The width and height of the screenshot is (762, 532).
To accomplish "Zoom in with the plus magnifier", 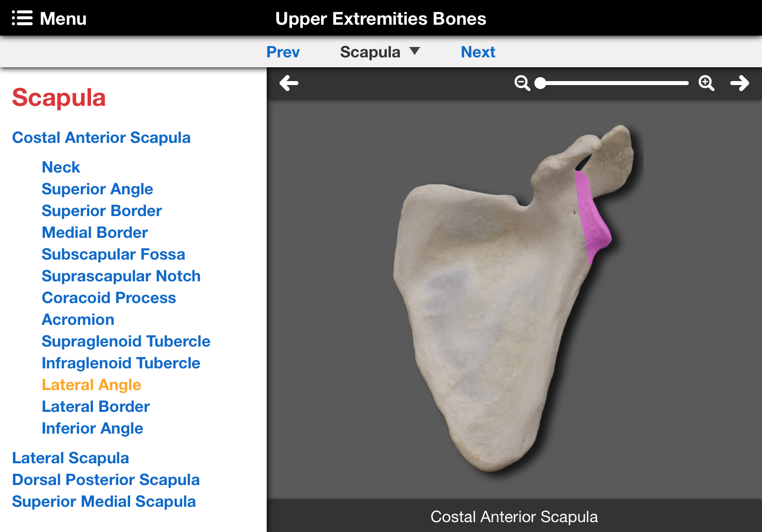I will (706, 83).
